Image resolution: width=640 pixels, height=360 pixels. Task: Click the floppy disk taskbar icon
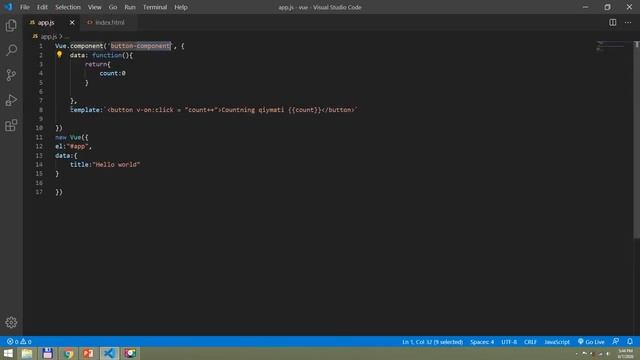click(47, 353)
